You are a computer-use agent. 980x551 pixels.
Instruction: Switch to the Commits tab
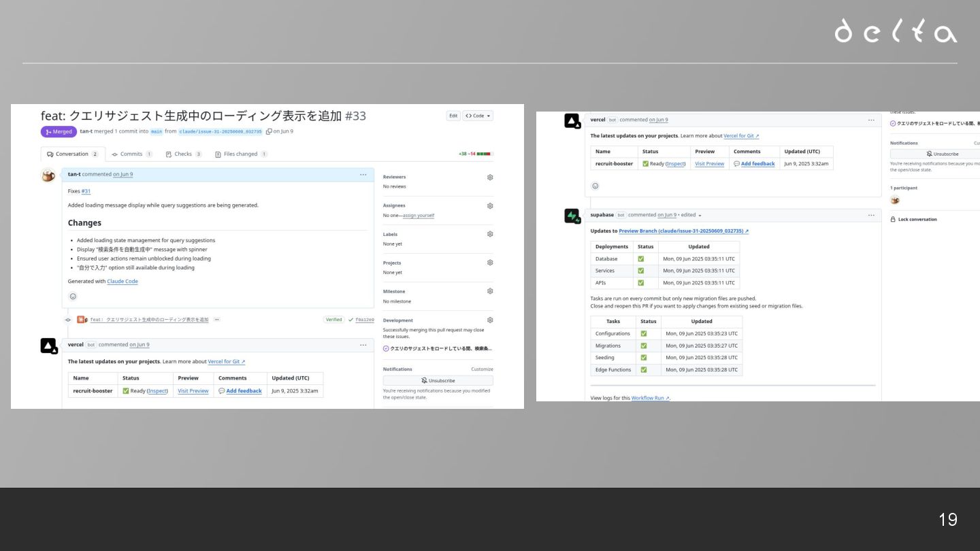132,154
